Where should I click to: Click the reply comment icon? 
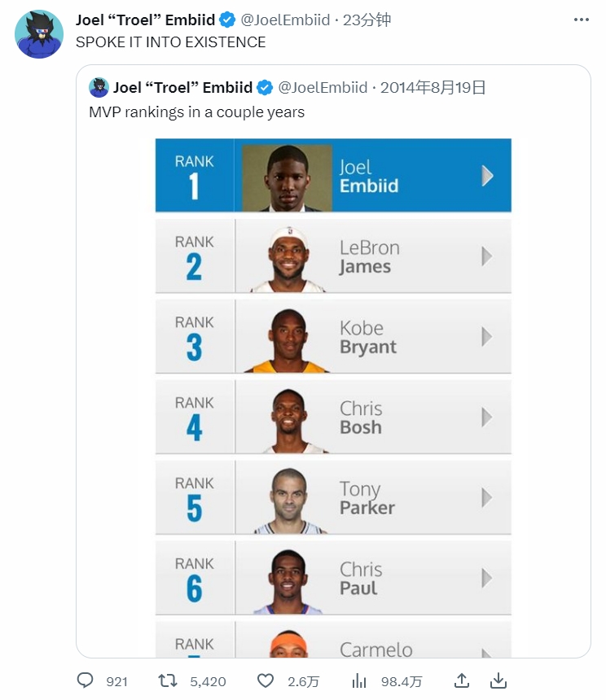86,680
